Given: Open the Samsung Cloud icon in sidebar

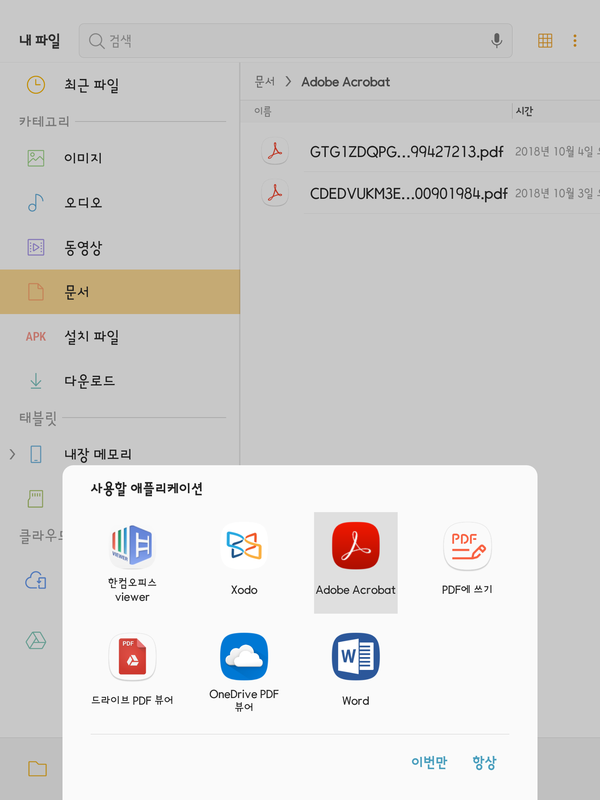Looking at the screenshot, I should (36, 581).
